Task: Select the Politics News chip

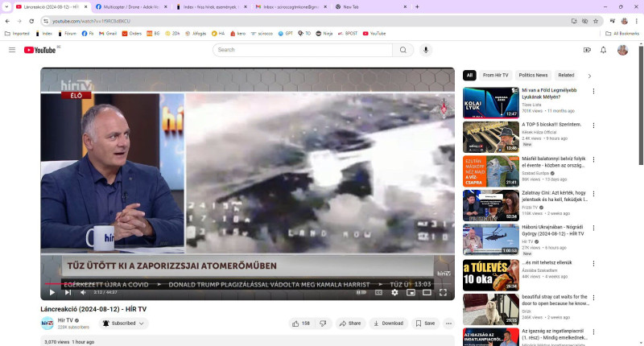Action: tap(533, 75)
